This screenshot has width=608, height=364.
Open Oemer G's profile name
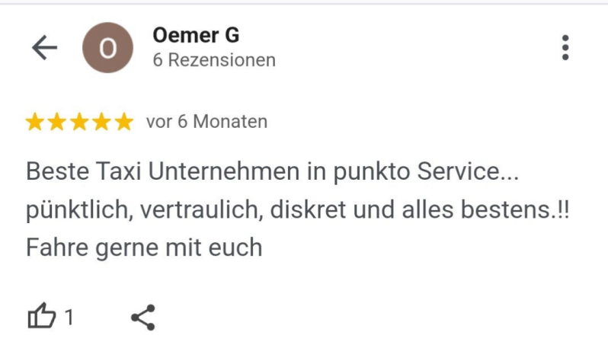click(x=196, y=35)
